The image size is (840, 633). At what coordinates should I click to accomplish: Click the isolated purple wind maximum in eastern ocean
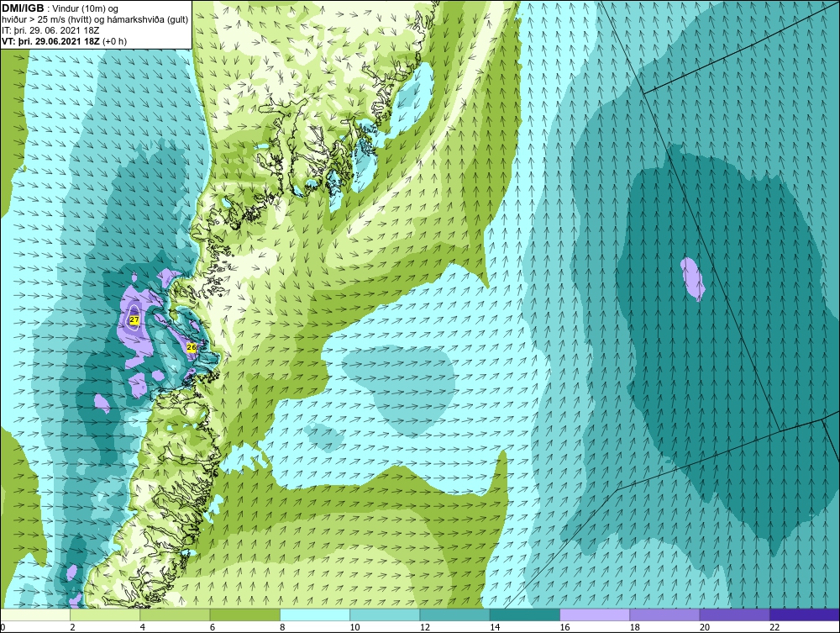[692, 279]
